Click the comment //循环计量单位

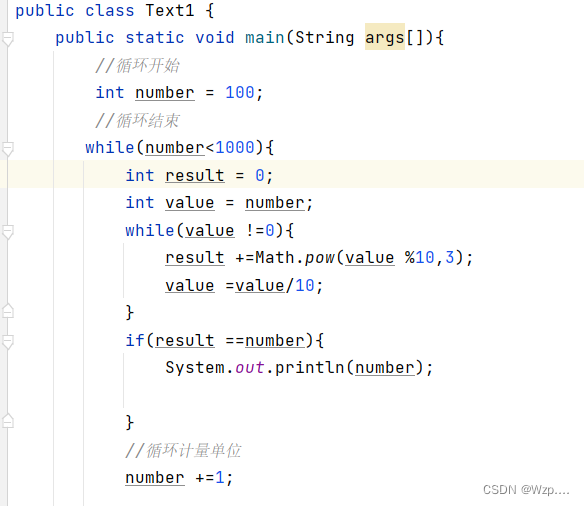pyautogui.click(x=183, y=450)
